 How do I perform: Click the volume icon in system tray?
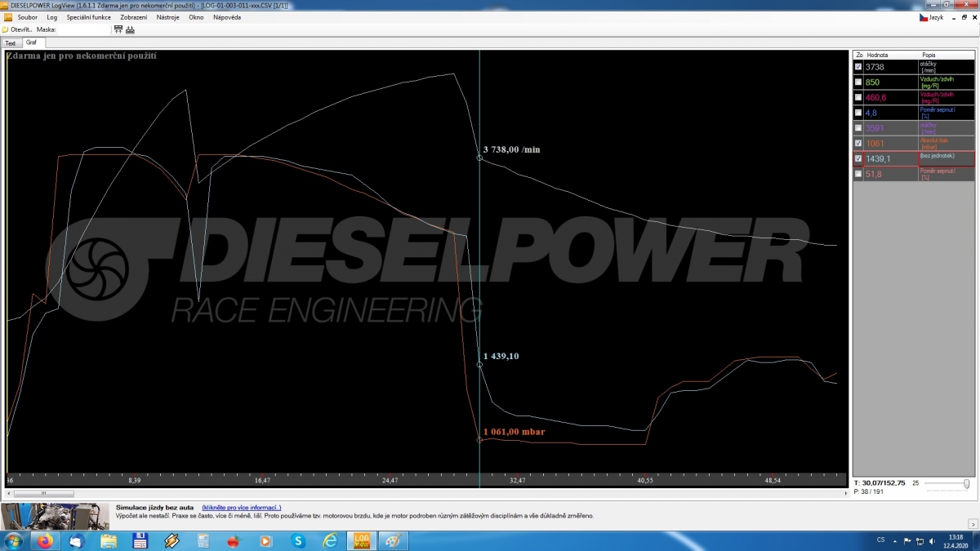932,540
